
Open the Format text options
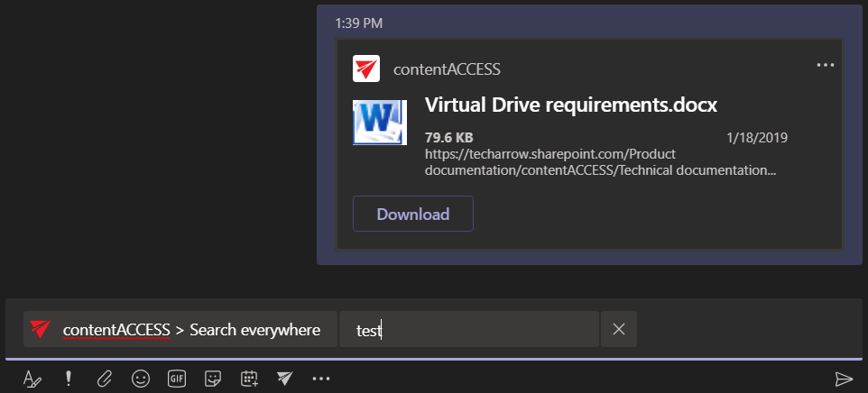(x=32, y=379)
